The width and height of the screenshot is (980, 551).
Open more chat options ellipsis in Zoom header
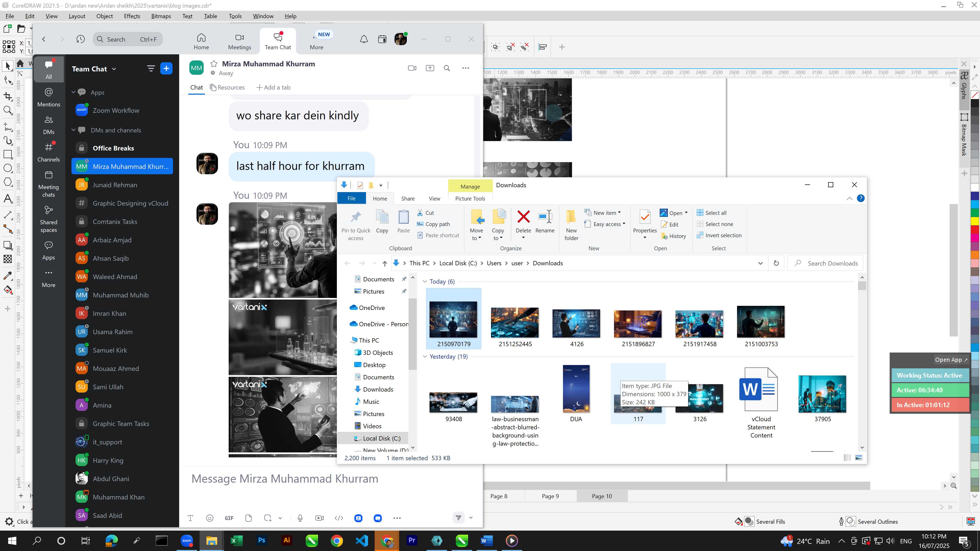pyautogui.click(x=466, y=68)
